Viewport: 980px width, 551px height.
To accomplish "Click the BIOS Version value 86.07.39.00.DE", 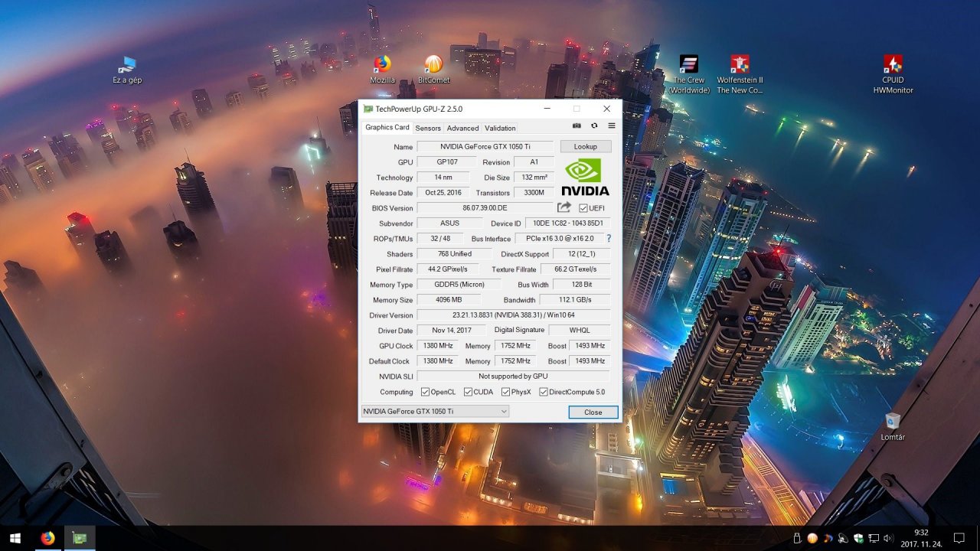I will coord(485,208).
